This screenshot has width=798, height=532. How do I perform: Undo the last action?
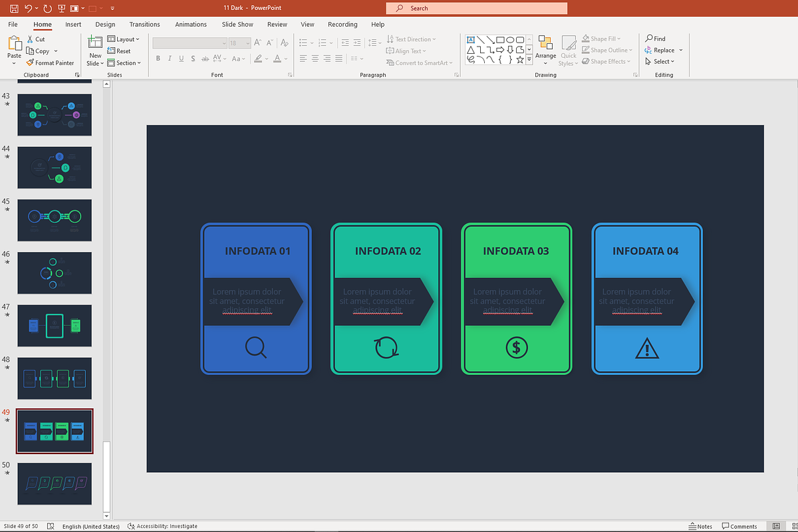(x=28, y=9)
